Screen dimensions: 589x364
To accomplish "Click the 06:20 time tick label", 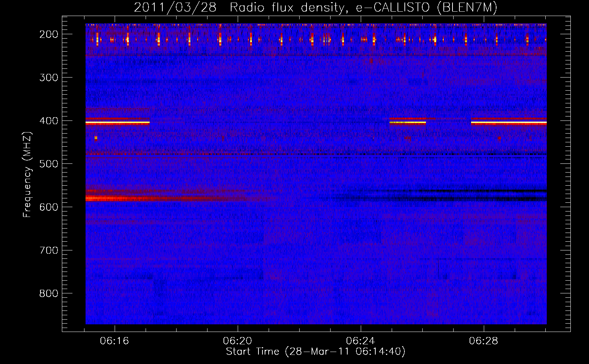I will click(x=238, y=341).
